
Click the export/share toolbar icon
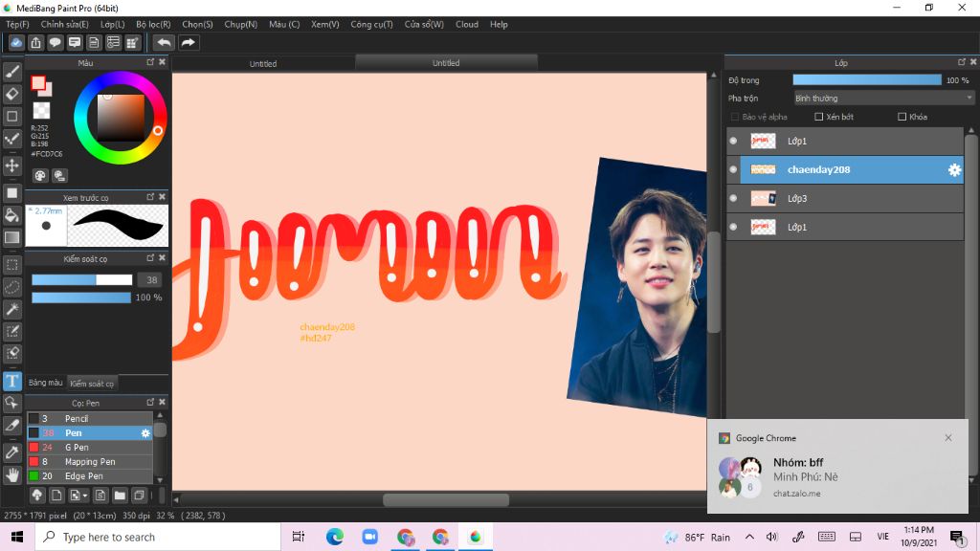point(35,42)
